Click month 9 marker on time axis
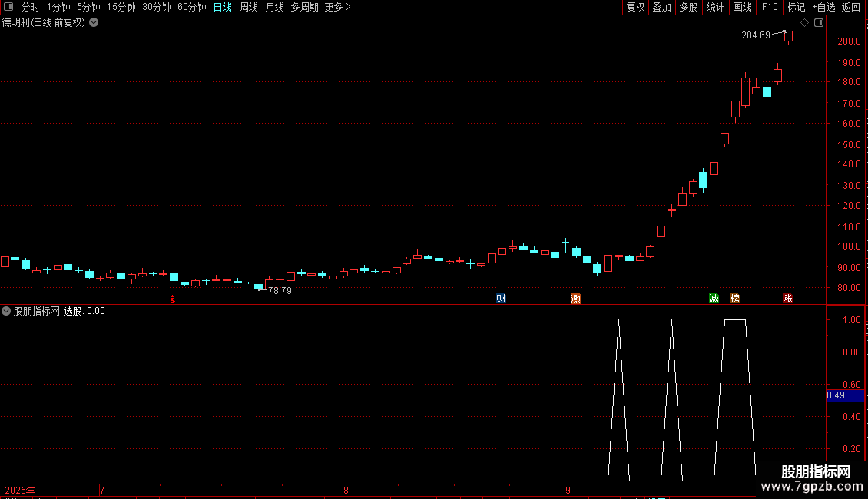This screenshot has height=499, width=868. click(x=568, y=490)
